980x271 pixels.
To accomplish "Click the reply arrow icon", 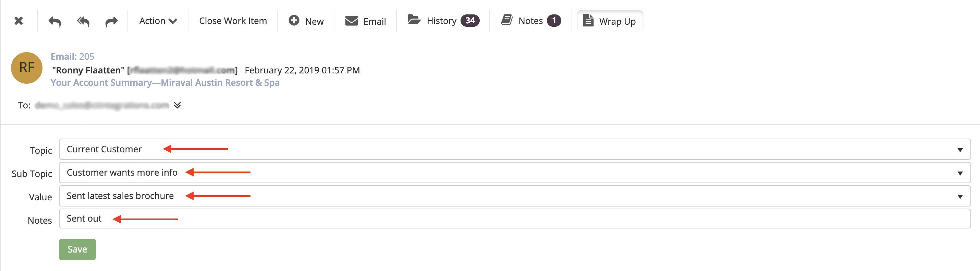I will pyautogui.click(x=55, y=21).
